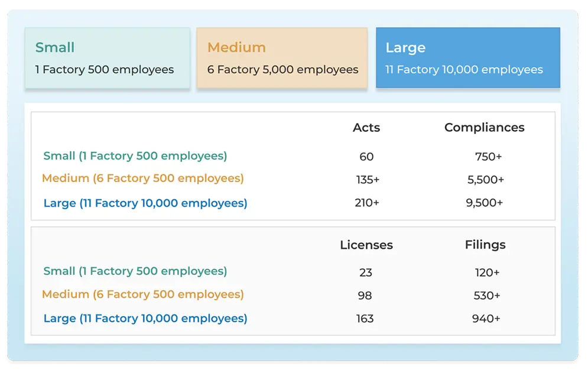Click the 23 Licenses value for Small

pyautogui.click(x=366, y=272)
